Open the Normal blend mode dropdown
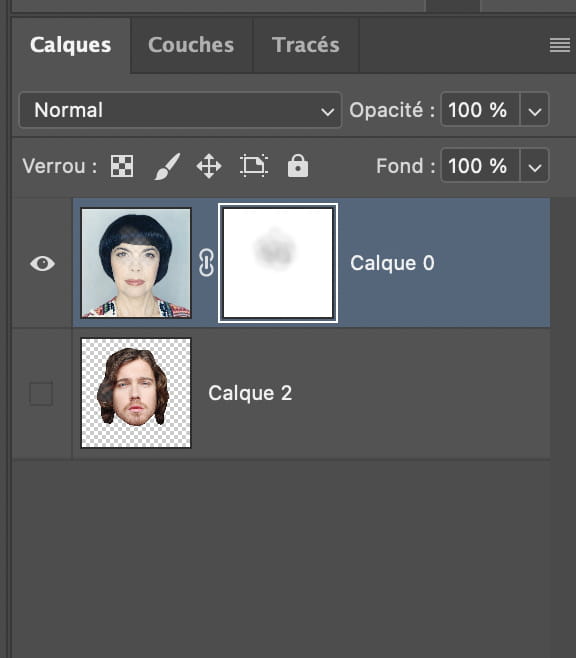This screenshot has height=658, width=576. pos(180,110)
